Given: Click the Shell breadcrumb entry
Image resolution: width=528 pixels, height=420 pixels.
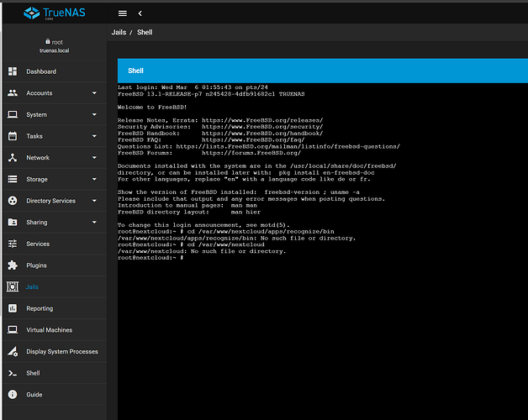Looking at the screenshot, I should pos(145,32).
